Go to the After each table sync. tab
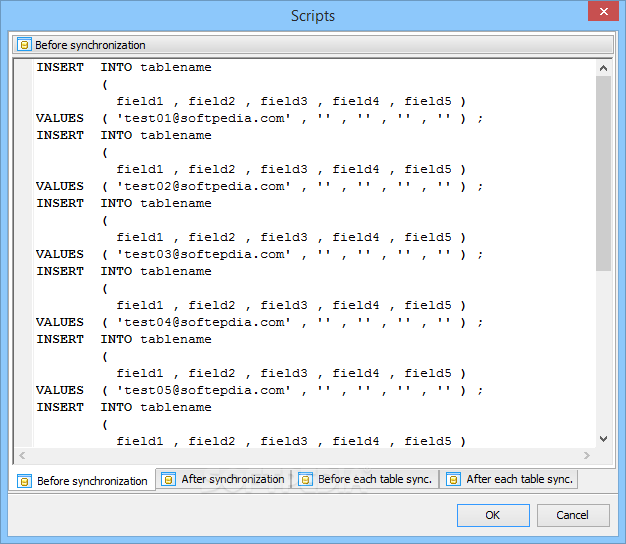The height and width of the screenshot is (544, 626). pyautogui.click(x=509, y=479)
